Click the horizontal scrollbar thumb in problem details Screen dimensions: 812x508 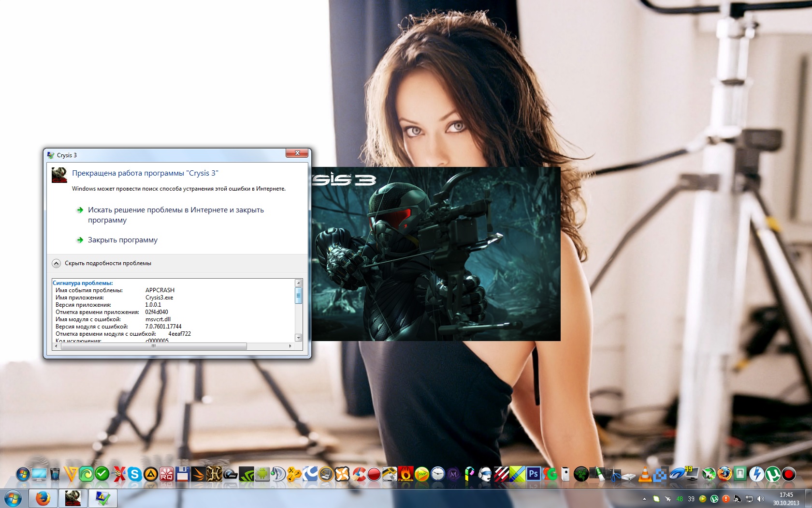click(153, 346)
